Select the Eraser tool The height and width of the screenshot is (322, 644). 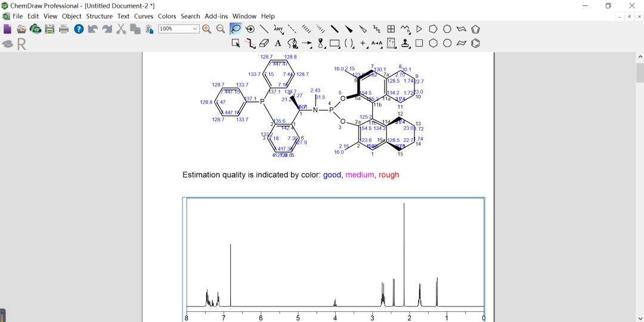coord(264,43)
